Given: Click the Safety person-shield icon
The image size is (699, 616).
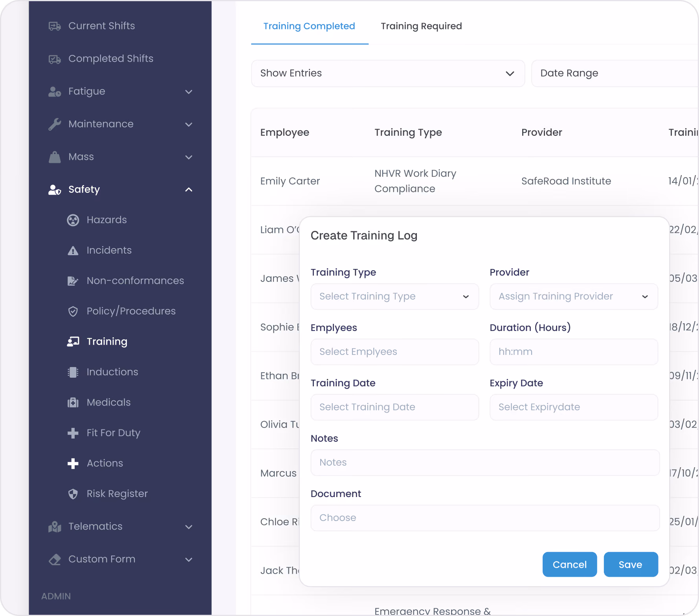Looking at the screenshot, I should [55, 190].
